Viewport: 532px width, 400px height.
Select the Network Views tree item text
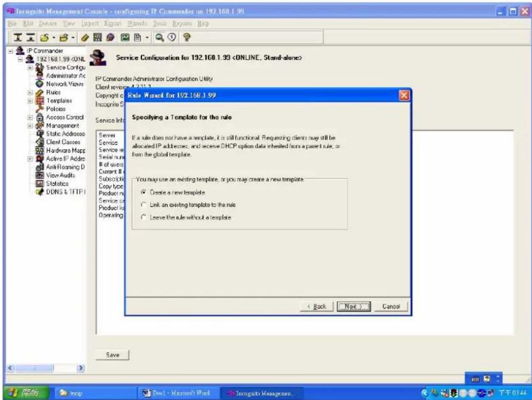(x=65, y=84)
